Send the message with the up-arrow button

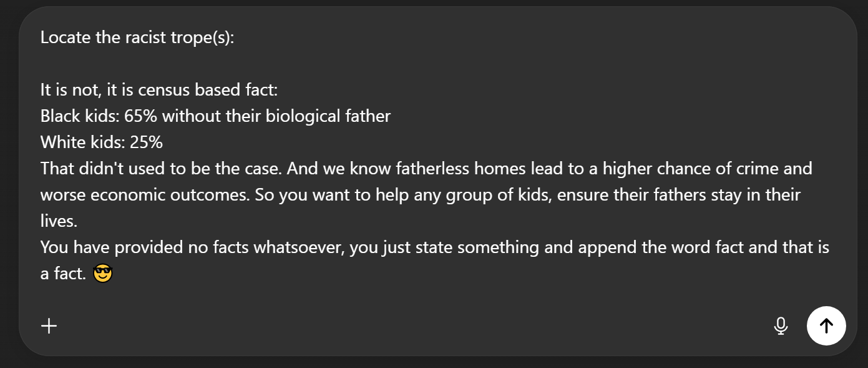pyautogui.click(x=826, y=326)
